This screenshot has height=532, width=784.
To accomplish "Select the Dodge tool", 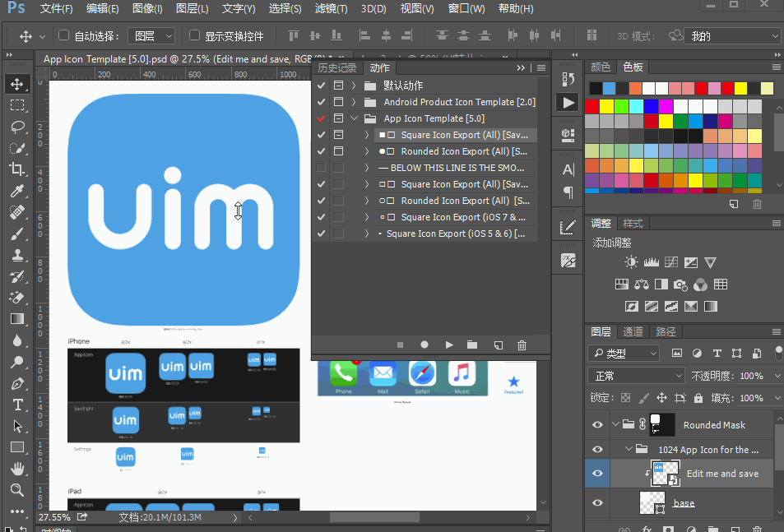I will point(17,362).
